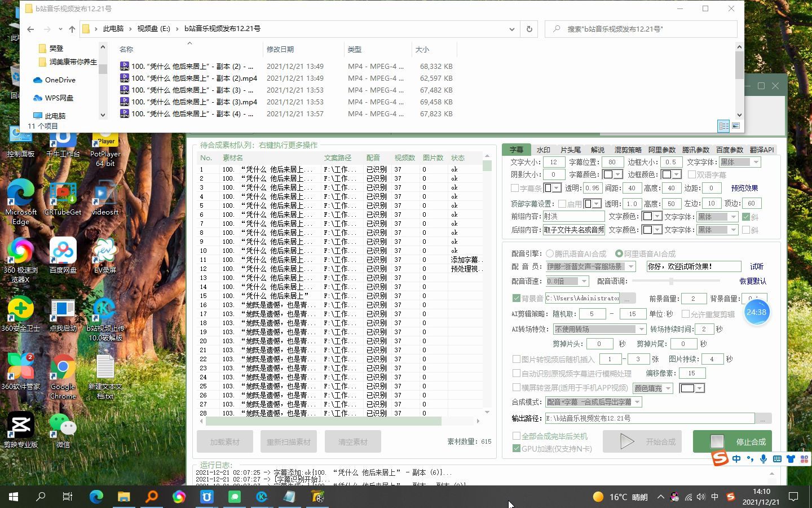Go up one folder level in Explorer
812x508 pixels.
pos(72,29)
